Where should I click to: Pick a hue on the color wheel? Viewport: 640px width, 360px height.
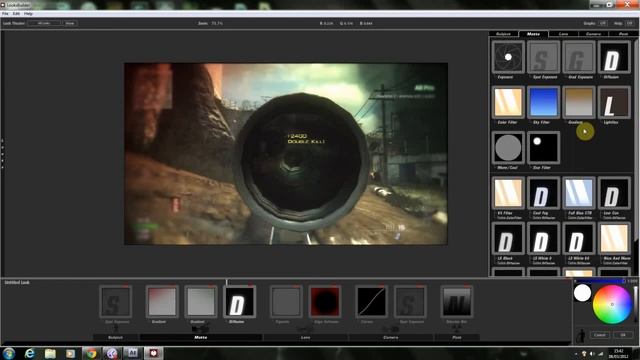[x=612, y=304]
